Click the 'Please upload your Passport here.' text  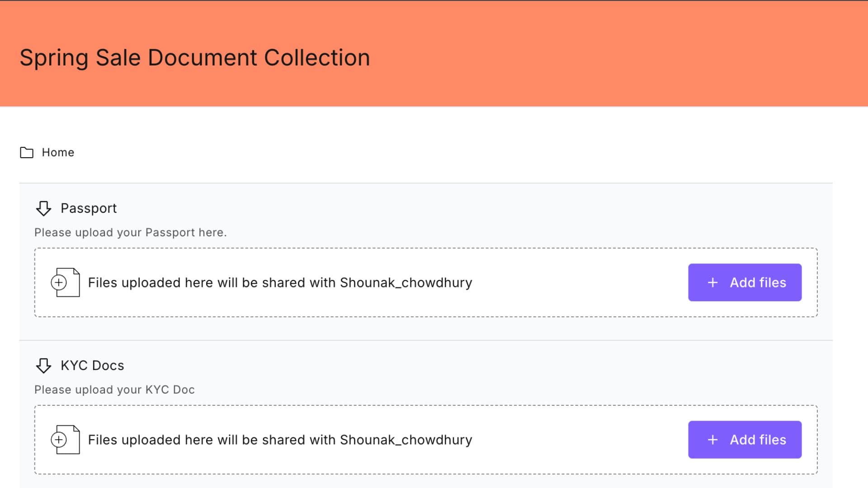[130, 233]
